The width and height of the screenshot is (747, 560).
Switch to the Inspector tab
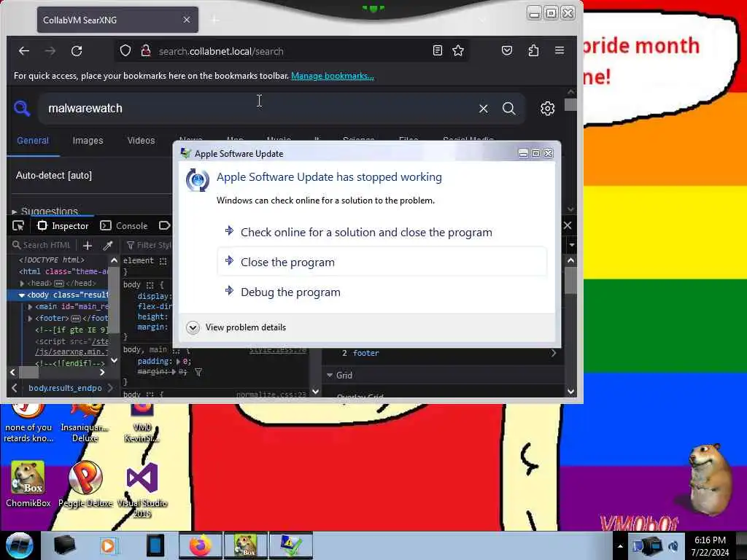[x=63, y=226]
